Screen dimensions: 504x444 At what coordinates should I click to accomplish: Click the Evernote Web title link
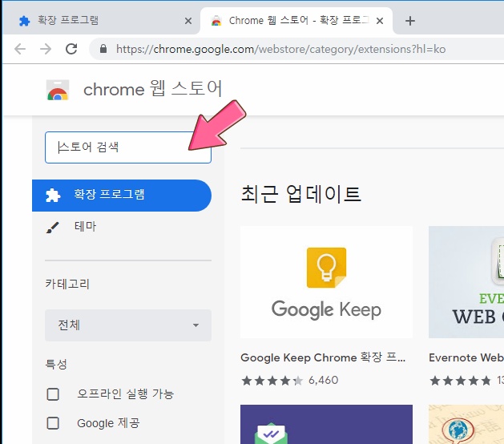click(x=466, y=357)
